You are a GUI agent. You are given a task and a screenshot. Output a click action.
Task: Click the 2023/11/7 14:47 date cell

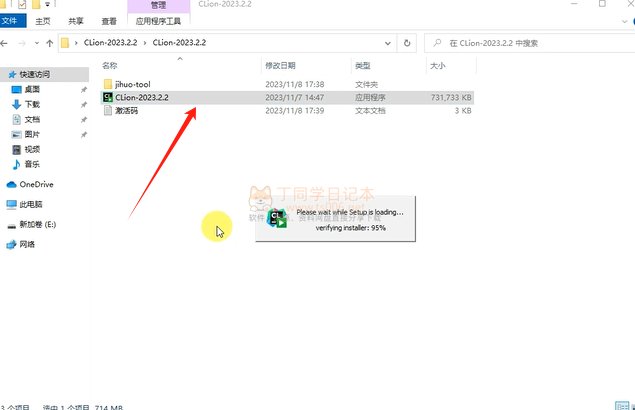coord(294,98)
